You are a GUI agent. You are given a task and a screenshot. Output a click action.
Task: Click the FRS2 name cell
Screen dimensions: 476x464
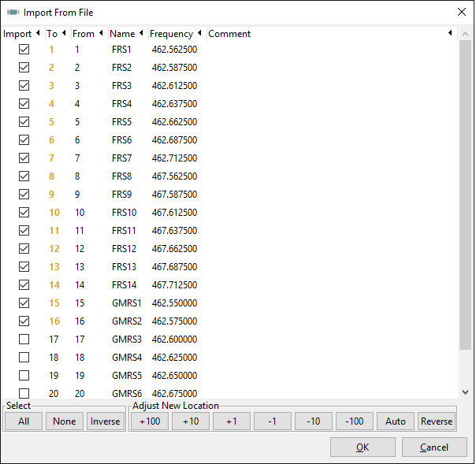(x=121, y=68)
